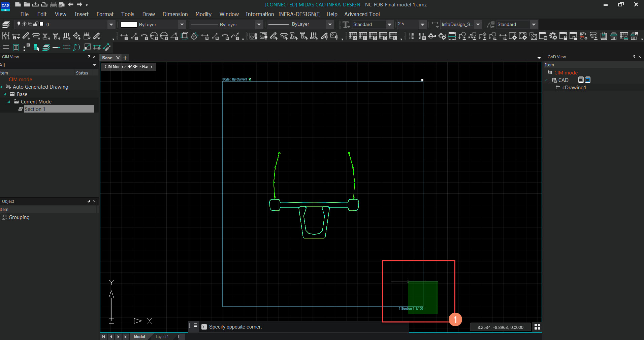Click the grid view icon beside coordinates
This screenshot has width=644, height=340.
(x=537, y=327)
